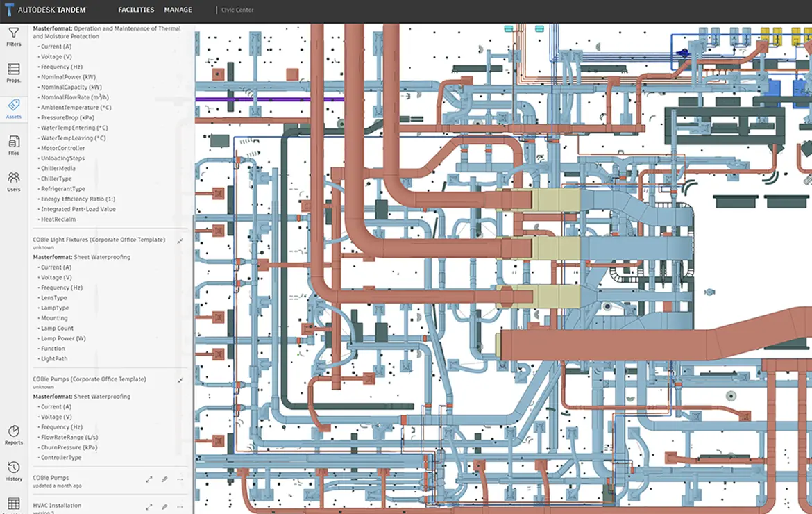Click the Mounting parameter

point(54,318)
